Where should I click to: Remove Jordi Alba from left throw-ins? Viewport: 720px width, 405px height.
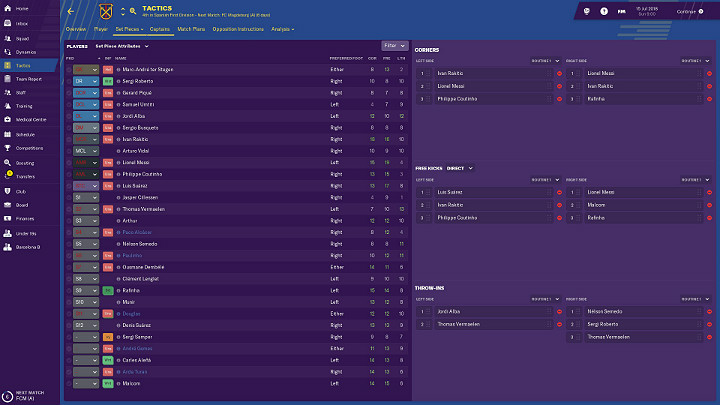(559, 312)
